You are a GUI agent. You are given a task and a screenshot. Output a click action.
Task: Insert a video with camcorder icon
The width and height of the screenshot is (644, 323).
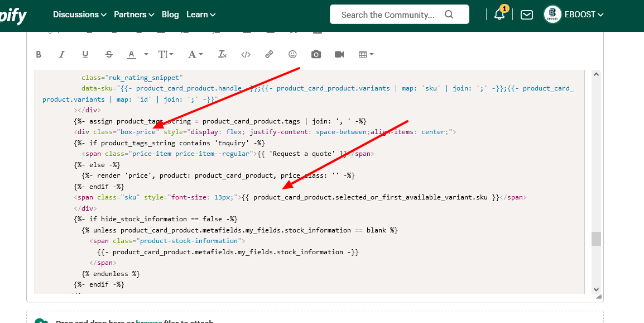(x=339, y=54)
